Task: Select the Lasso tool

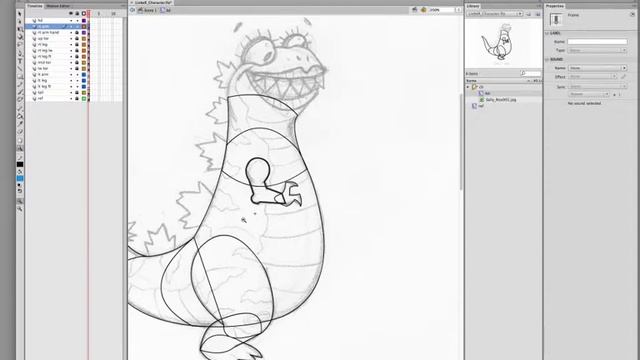Action: tap(20, 44)
